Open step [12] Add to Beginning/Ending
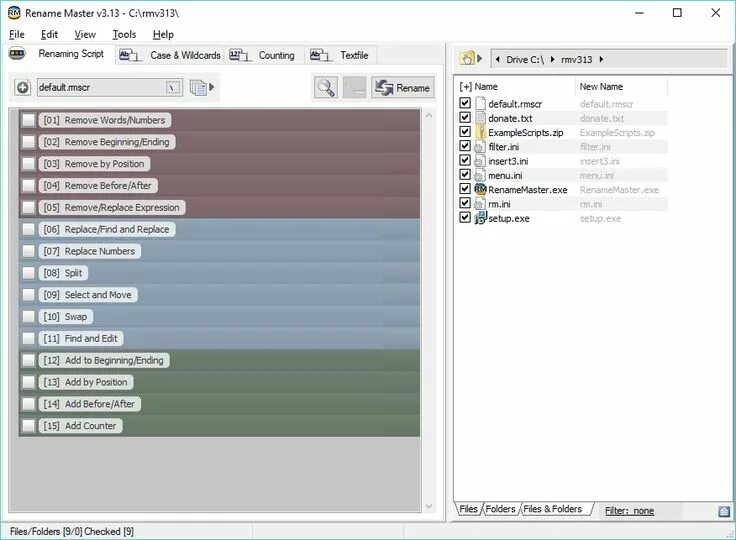The image size is (736, 540). click(103, 360)
